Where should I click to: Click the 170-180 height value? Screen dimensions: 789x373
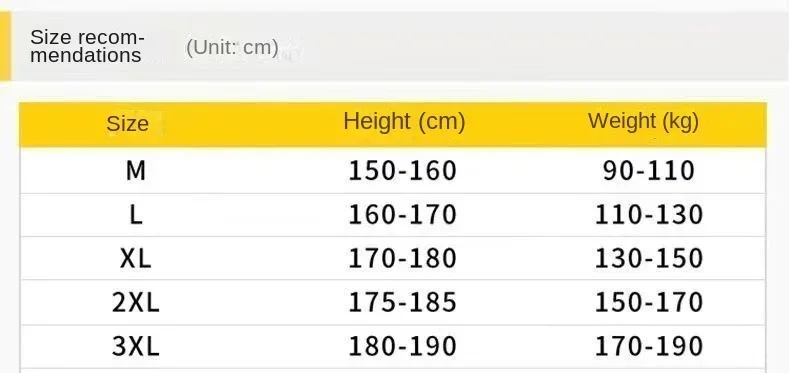[x=403, y=259]
